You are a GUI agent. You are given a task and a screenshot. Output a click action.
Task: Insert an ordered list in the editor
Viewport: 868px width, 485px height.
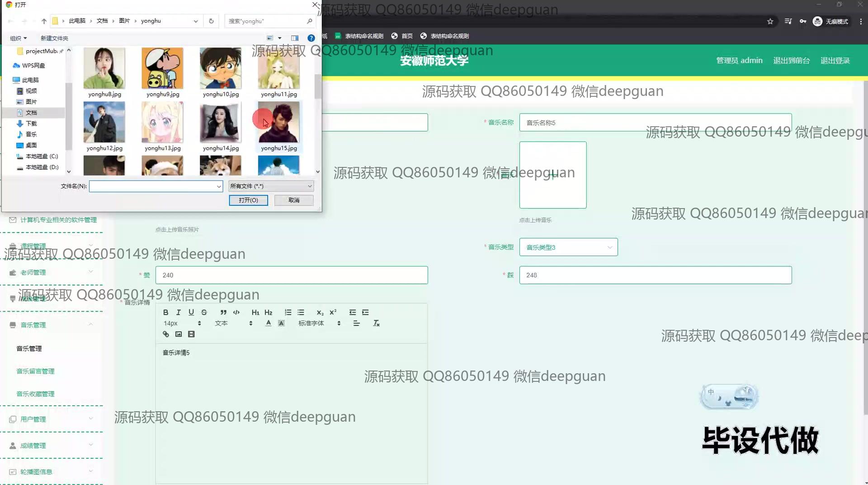[x=288, y=312]
